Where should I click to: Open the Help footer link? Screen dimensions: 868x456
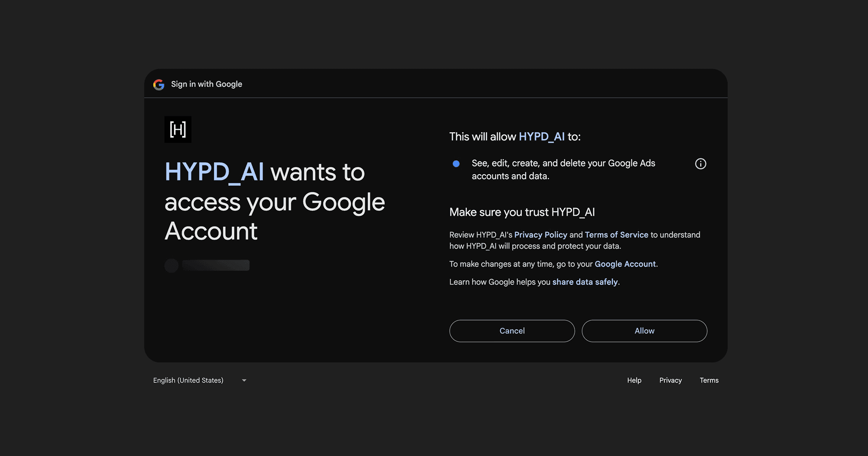point(634,380)
